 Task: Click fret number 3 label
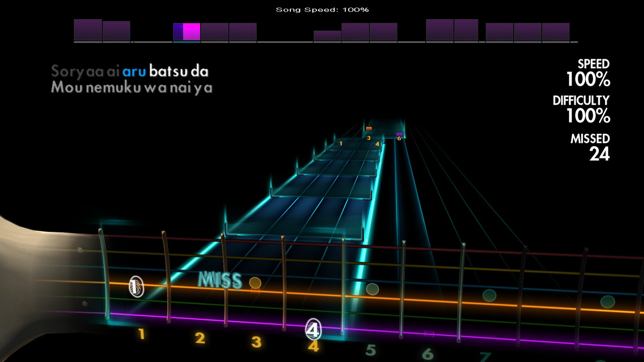(257, 342)
